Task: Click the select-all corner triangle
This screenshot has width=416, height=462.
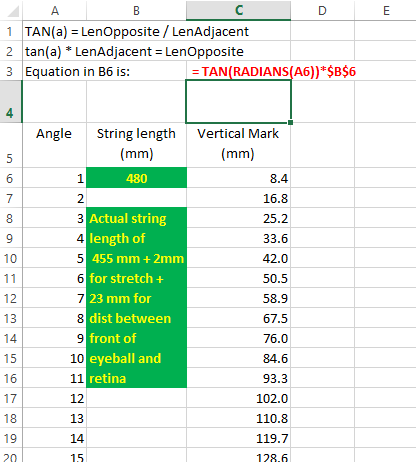Action: tap(13, 11)
